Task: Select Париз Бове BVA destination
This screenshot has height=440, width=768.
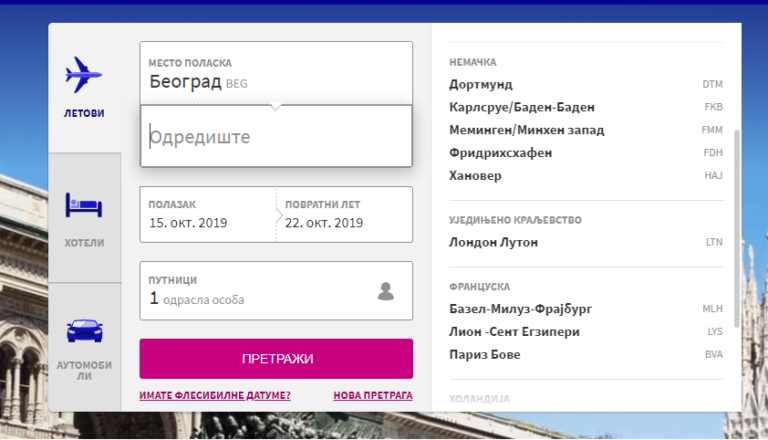Action: tap(586, 354)
